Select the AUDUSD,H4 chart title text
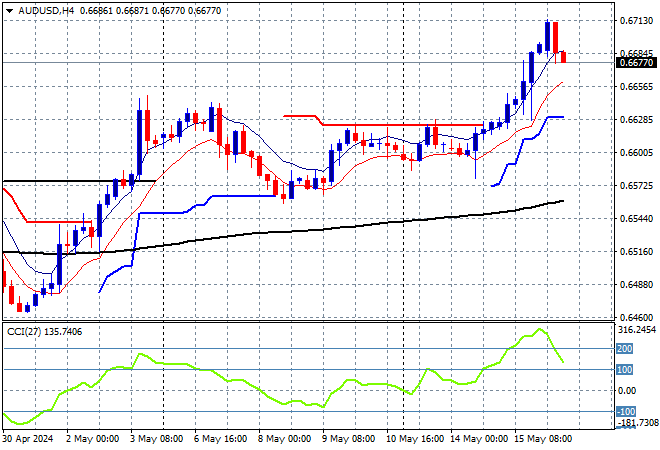This screenshot has width=660, height=450. [46, 11]
